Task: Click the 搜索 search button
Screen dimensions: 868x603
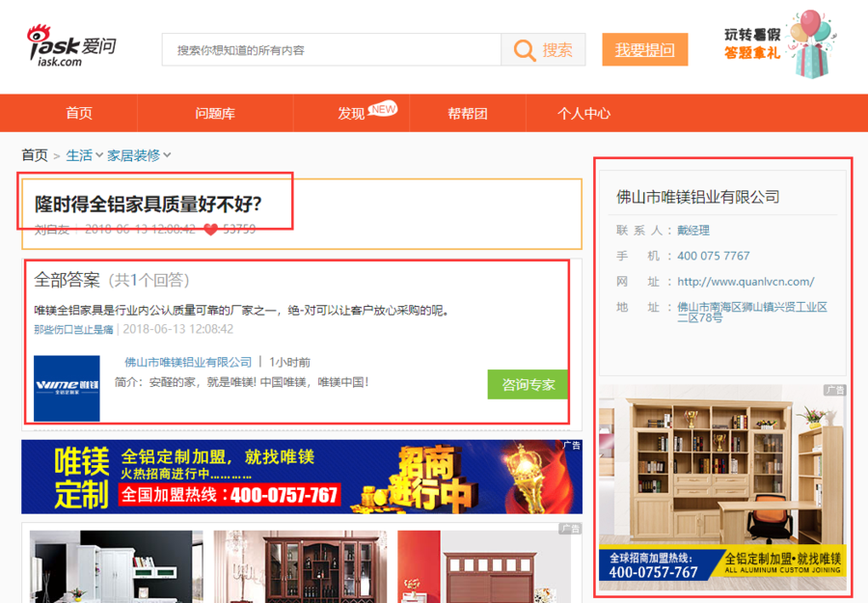Action: (x=543, y=50)
